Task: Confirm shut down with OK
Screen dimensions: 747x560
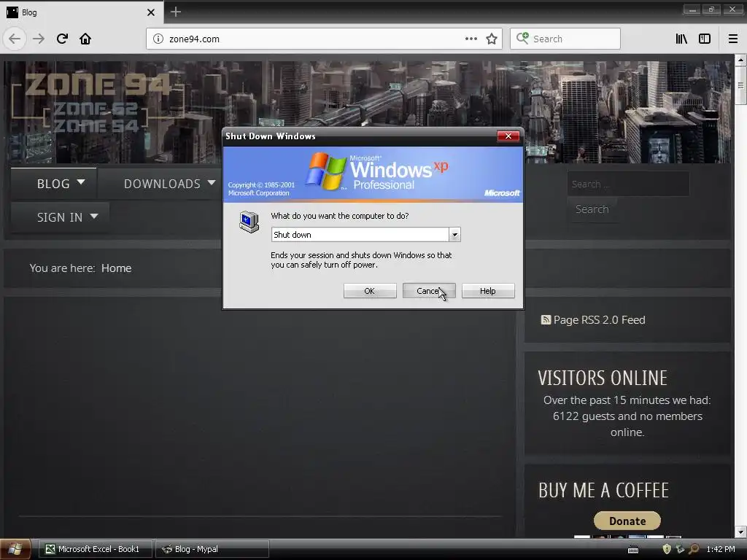Action: (x=370, y=291)
